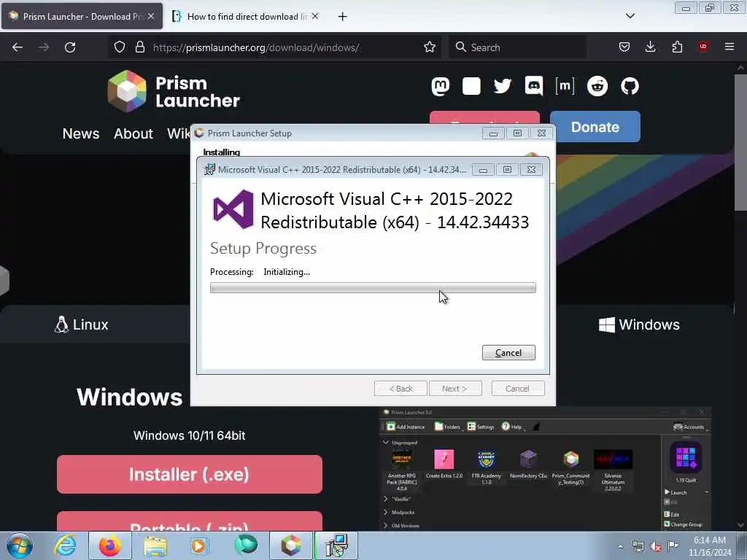This screenshot has height=560, width=747.
Task: Go back with the browser back arrow
Action: [18, 47]
